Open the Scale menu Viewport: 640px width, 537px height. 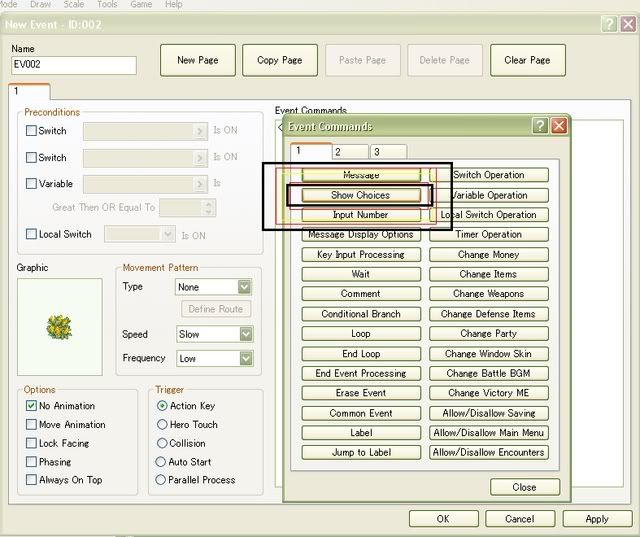point(74,4)
